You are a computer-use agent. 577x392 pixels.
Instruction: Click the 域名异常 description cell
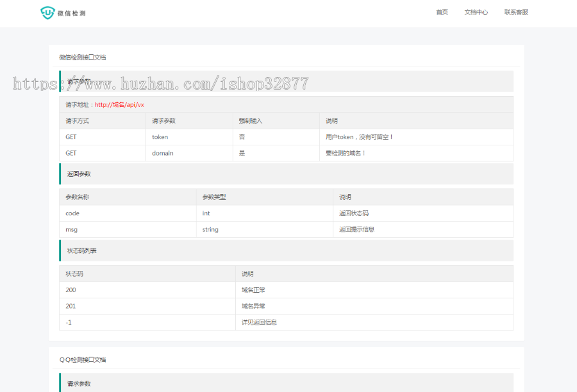click(374, 306)
